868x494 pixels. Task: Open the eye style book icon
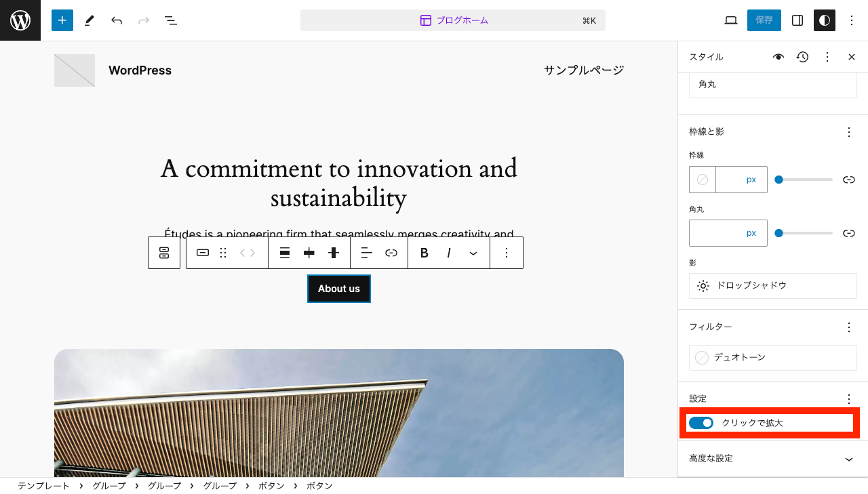pos(778,57)
